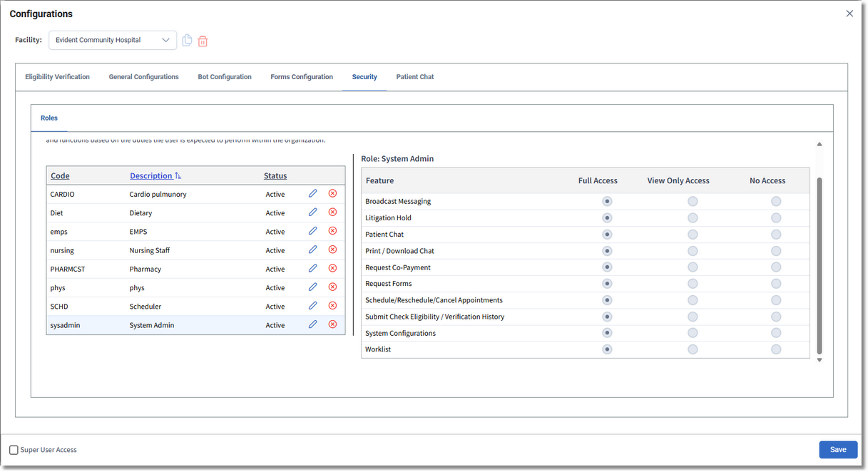Viewport: 868px width, 472px height.
Task: Delete the emps role
Action: [x=332, y=231]
